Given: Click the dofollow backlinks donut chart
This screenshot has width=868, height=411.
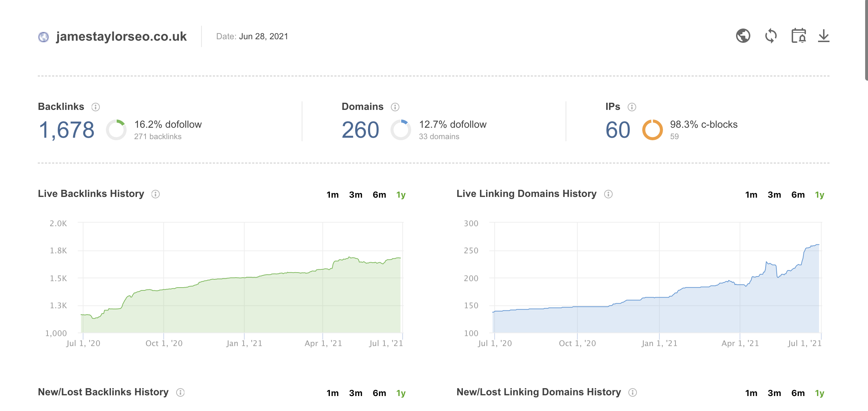Looking at the screenshot, I should click(x=116, y=130).
